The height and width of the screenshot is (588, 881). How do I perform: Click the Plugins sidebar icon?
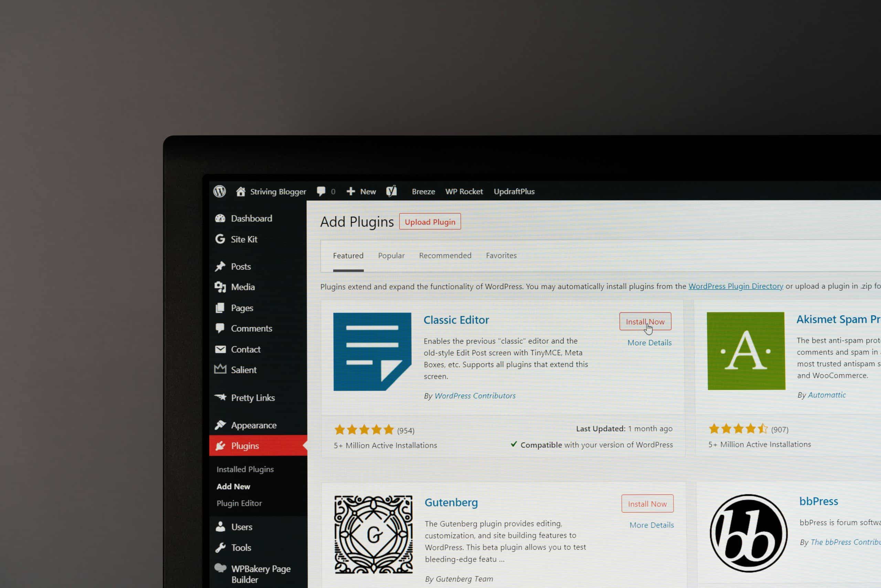(220, 445)
